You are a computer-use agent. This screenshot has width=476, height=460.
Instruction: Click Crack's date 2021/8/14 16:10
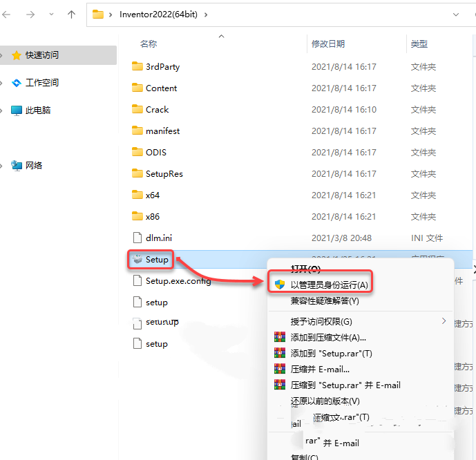point(343,109)
